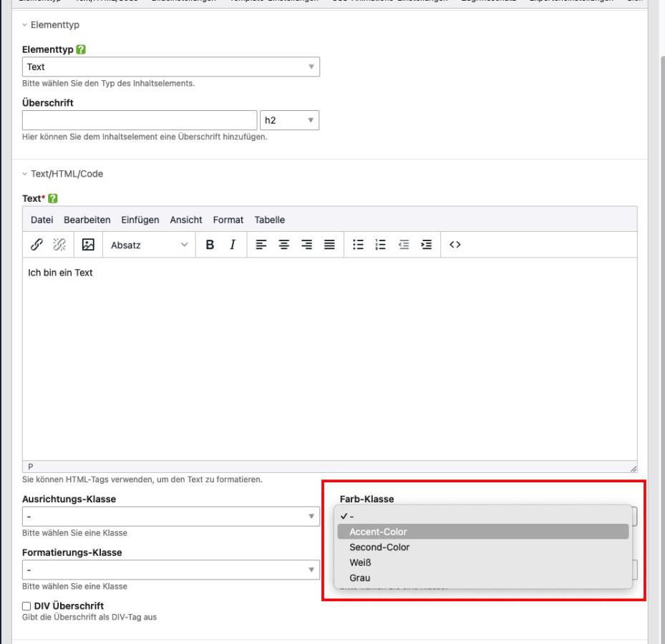Click the remove link (unlink) icon

tap(61, 245)
